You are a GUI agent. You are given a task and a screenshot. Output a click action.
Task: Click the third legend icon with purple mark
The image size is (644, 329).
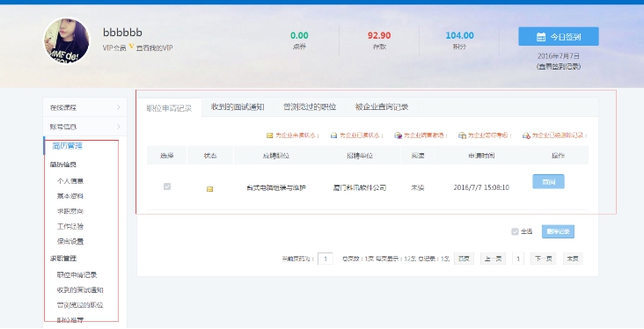click(398, 135)
